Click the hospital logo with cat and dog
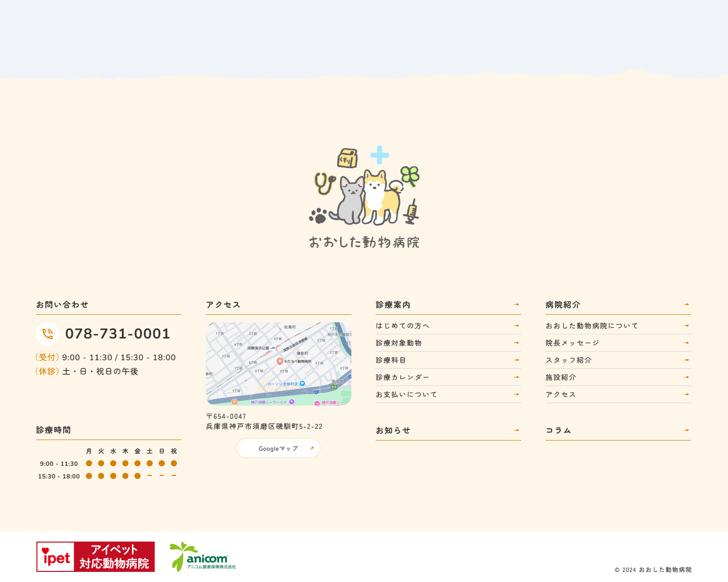This screenshot has height=582, width=728. tap(364, 198)
